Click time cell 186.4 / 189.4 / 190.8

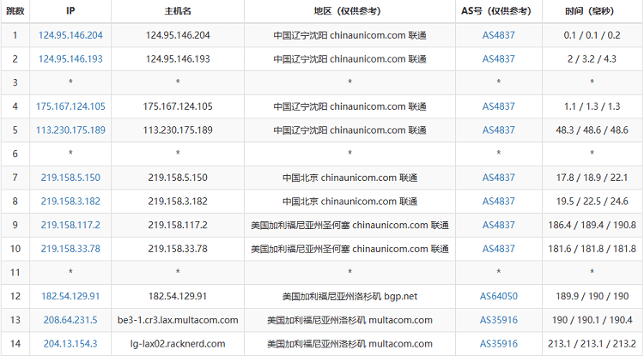592,225
